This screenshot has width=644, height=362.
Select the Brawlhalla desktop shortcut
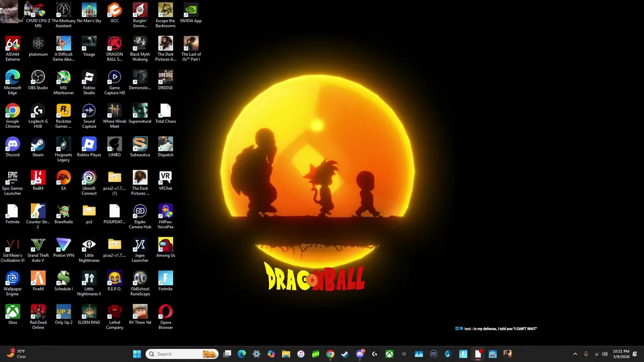point(63,214)
